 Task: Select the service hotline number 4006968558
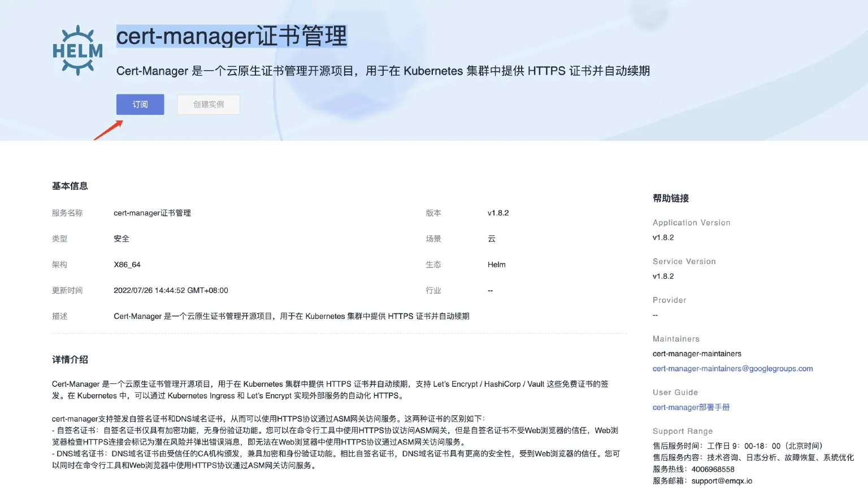[713, 469]
